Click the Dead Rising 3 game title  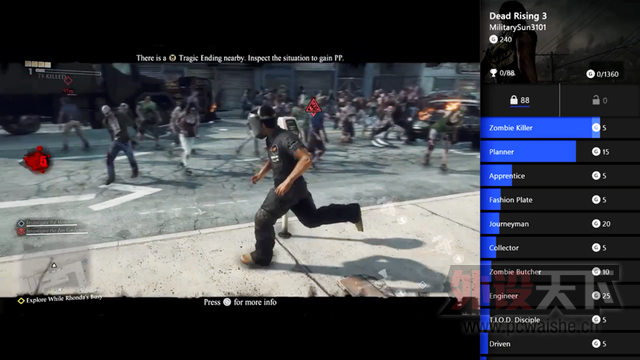tap(518, 16)
